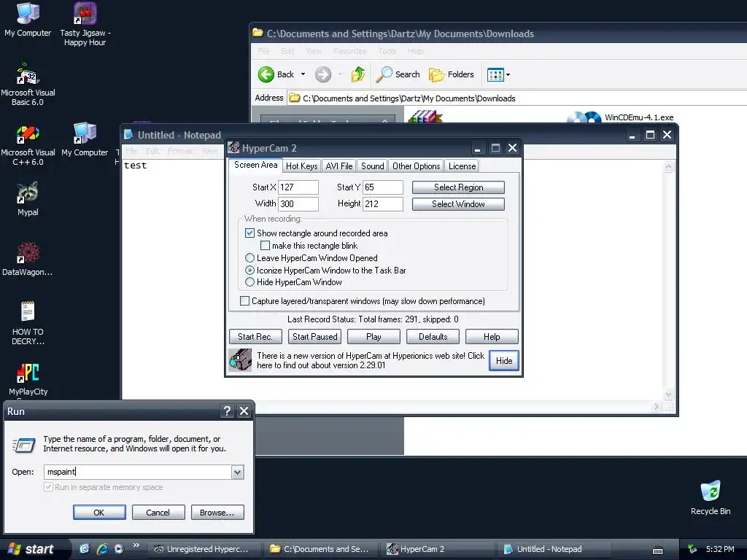Launch Internet Explorer from quick launch

102,548
